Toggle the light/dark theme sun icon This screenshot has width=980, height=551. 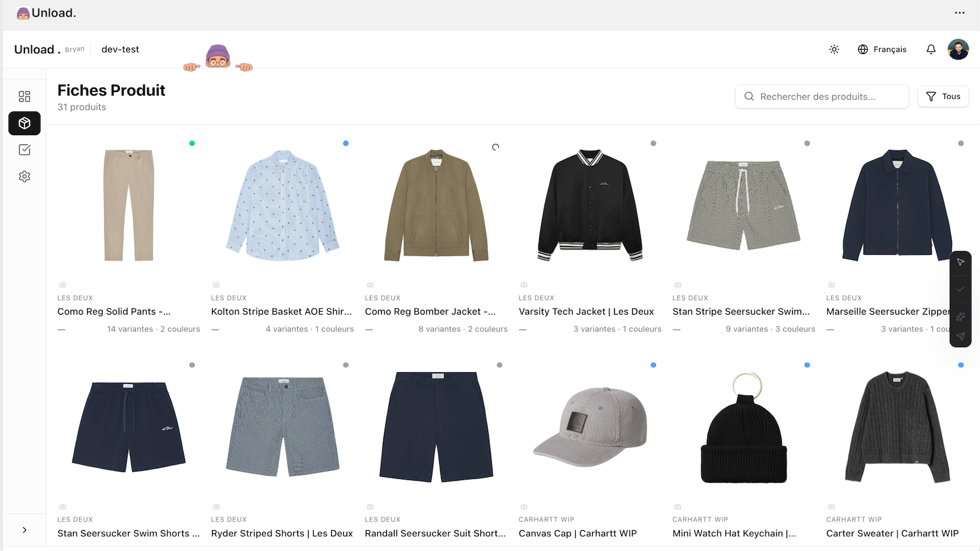834,50
